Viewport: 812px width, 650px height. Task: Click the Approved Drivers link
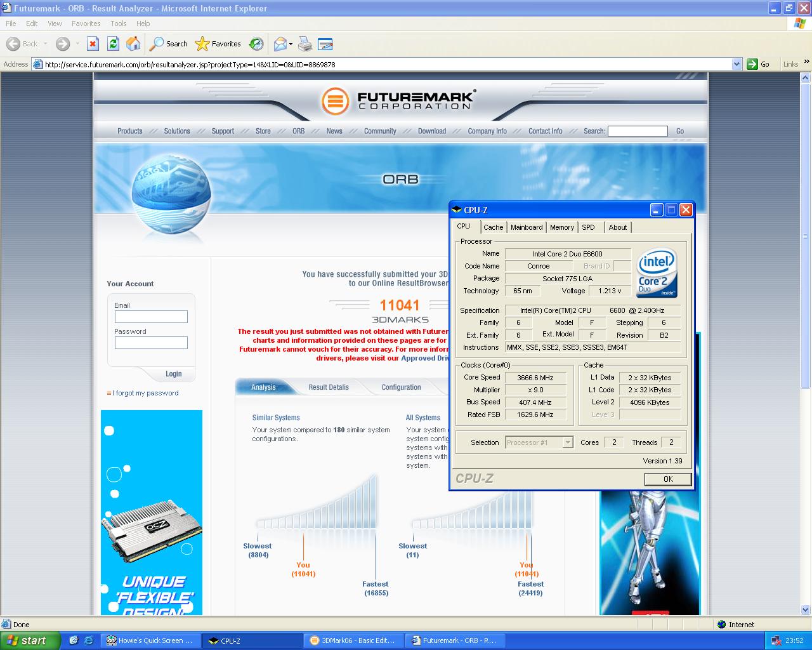tap(424, 358)
